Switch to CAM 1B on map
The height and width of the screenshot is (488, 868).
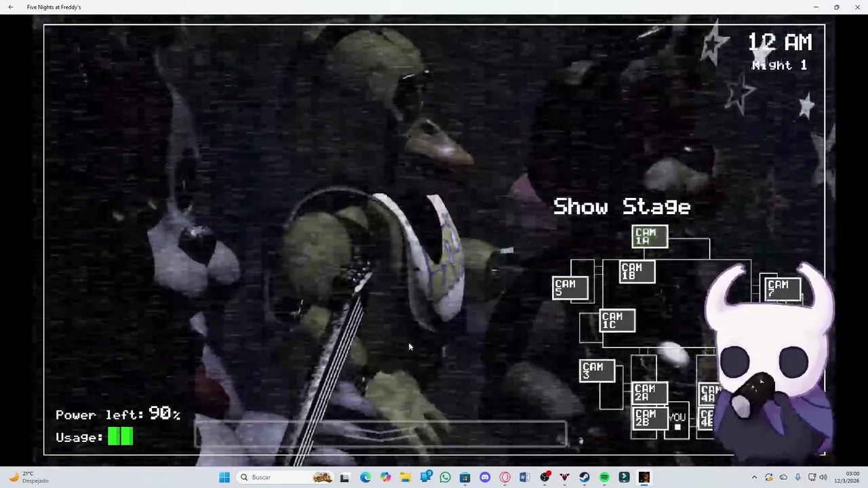(637, 272)
